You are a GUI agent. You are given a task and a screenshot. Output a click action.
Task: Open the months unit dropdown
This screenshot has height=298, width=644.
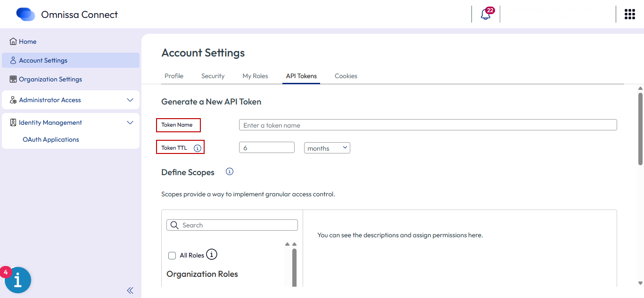[x=327, y=148]
